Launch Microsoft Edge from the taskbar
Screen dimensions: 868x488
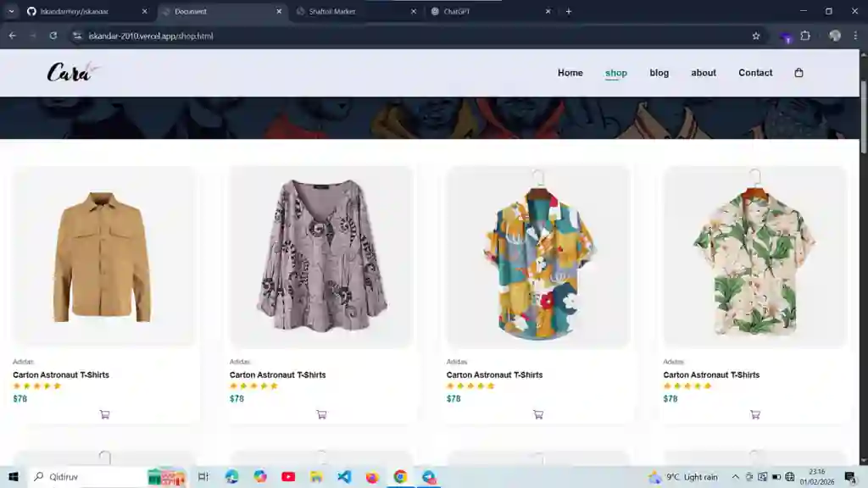pos(231,476)
